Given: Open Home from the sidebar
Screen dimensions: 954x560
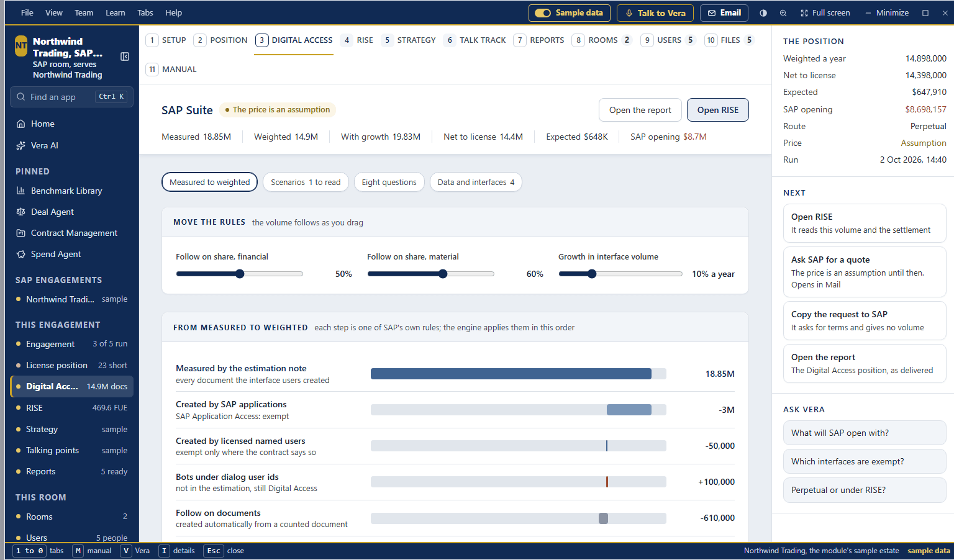Looking at the screenshot, I should (71, 124).
